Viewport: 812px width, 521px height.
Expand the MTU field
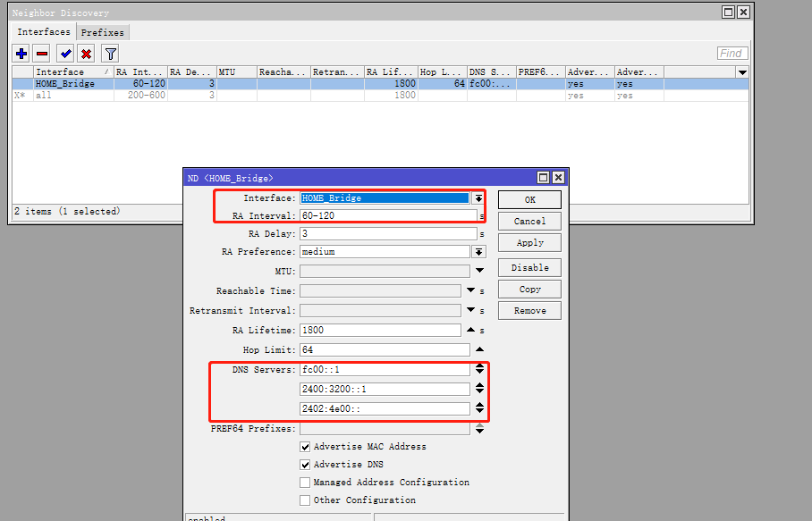click(479, 271)
